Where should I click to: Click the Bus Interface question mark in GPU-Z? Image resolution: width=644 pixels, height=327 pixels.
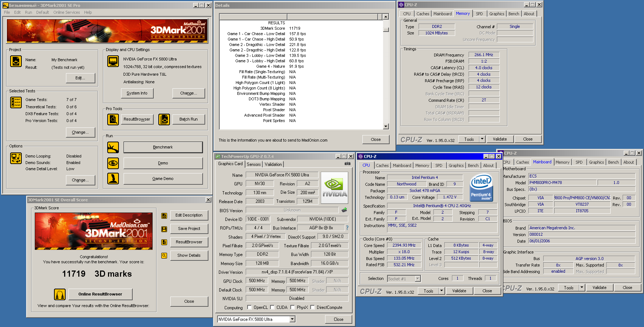click(x=347, y=228)
